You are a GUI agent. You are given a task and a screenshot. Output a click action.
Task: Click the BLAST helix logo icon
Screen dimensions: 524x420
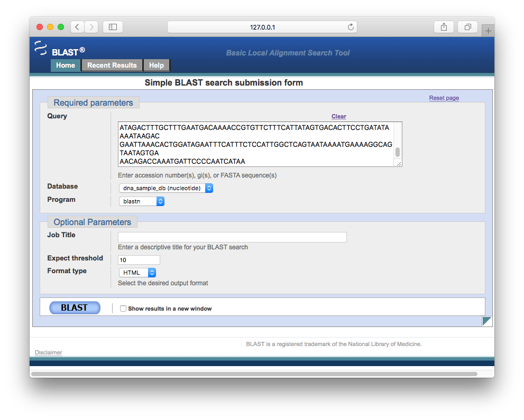coord(41,48)
